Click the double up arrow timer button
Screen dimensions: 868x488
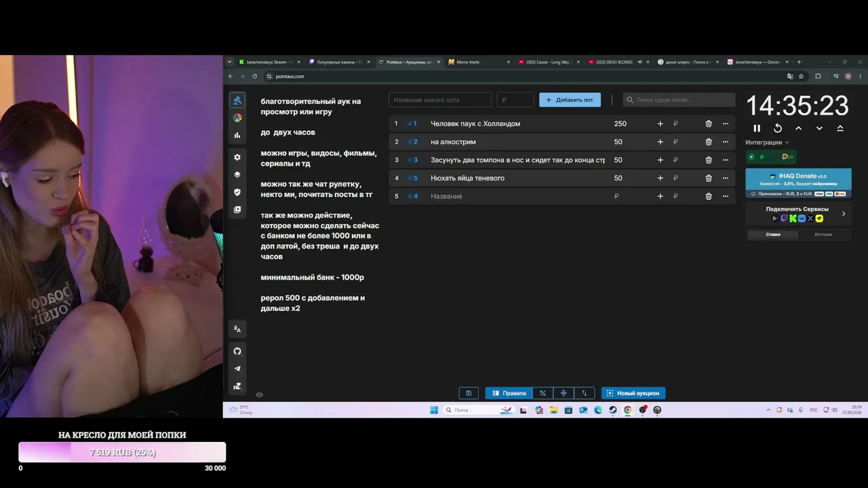pos(840,128)
